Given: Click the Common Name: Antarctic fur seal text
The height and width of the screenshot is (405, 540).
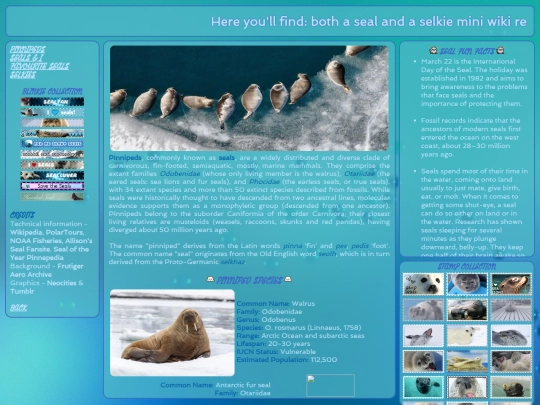Looking at the screenshot, I should [215, 385].
